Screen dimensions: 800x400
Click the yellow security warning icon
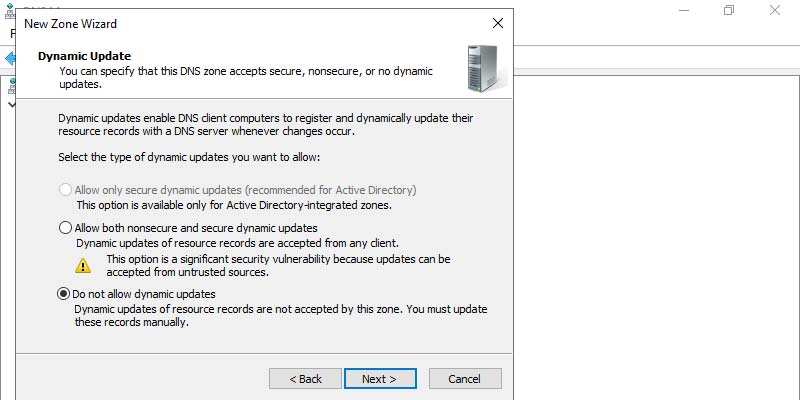(x=83, y=265)
